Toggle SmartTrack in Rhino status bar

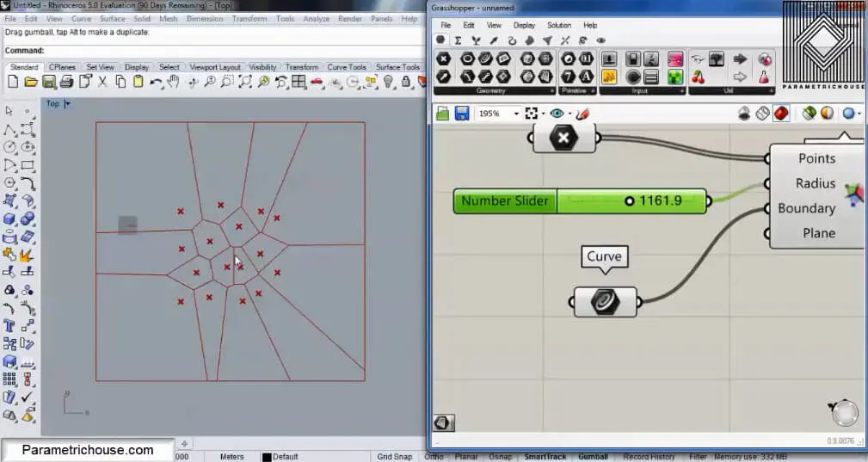(x=545, y=457)
